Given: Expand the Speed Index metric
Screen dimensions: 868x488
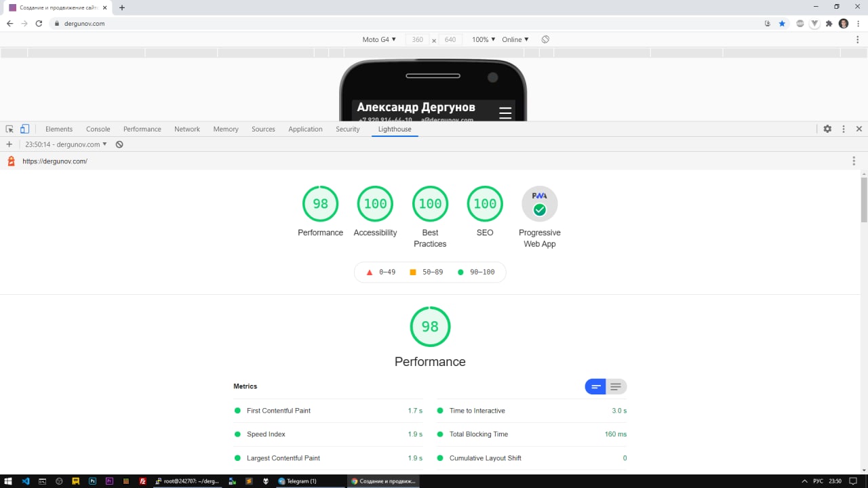Looking at the screenshot, I should (328, 434).
